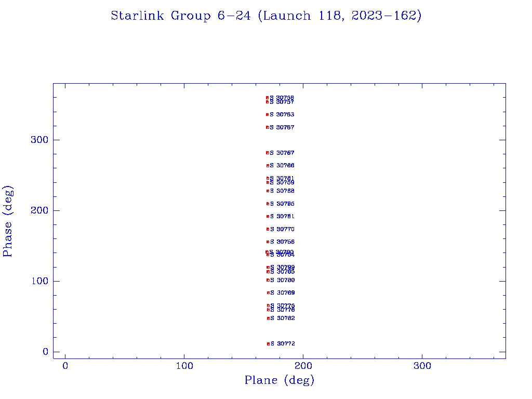Click the red marker next to S 30769

pyautogui.click(x=268, y=292)
